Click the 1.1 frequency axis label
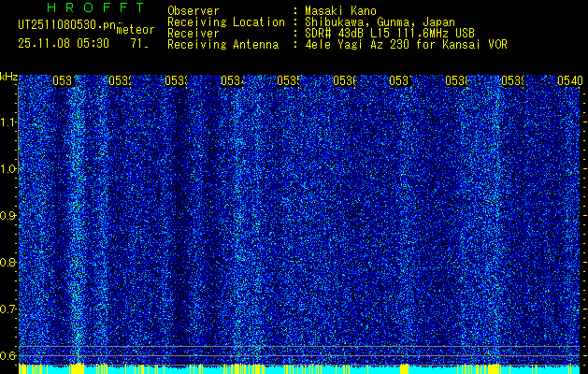Viewport: 588px width, 374px height. coord(8,122)
